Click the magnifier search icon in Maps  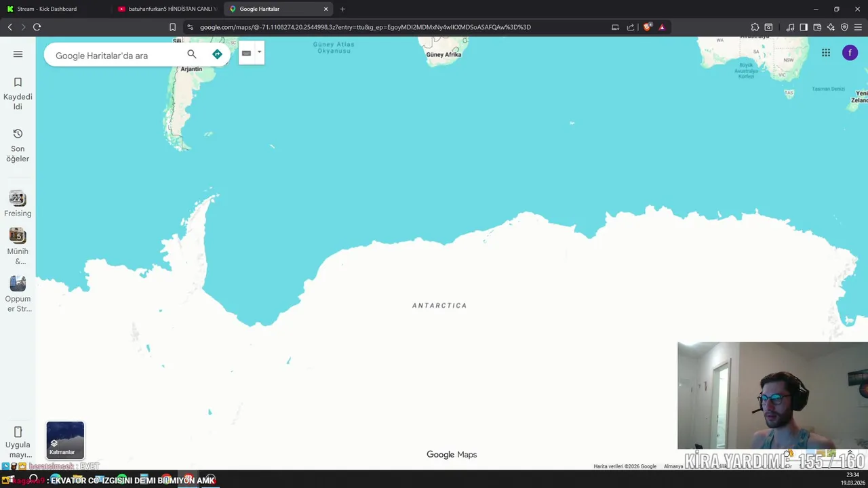pos(192,54)
